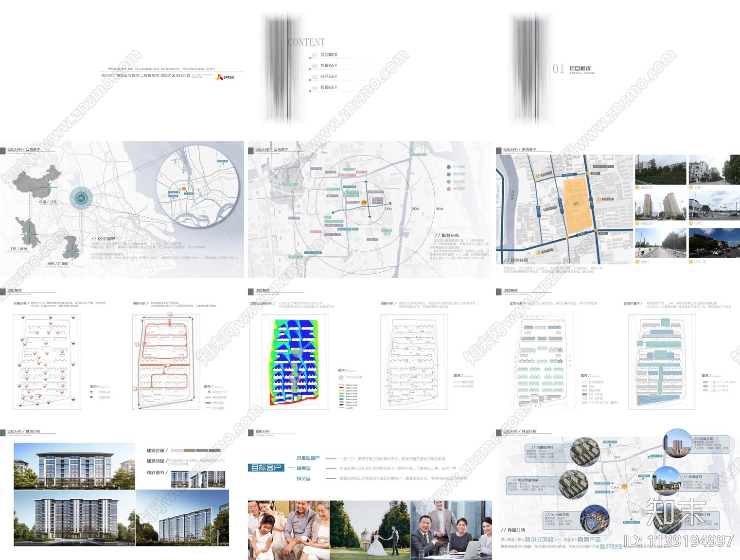Open site photo 2 labeled 街景一
Viewport: 740px width, 560px height.
(714, 170)
